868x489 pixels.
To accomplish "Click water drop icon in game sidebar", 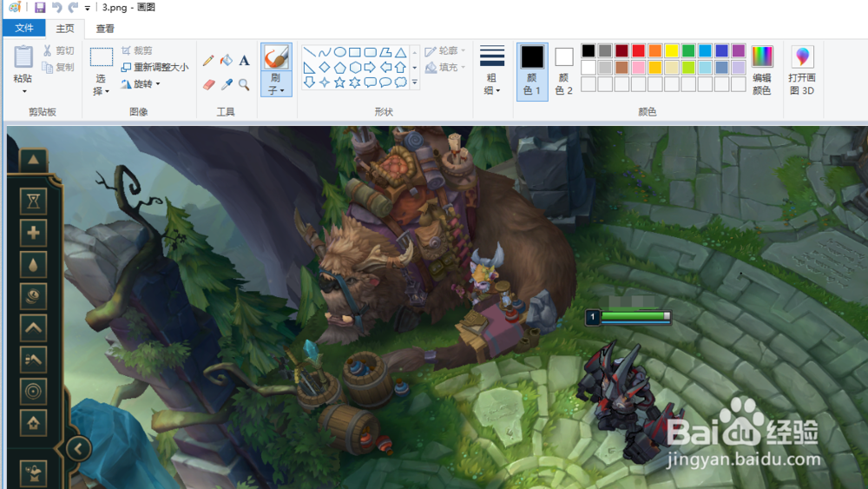I will coord(33,265).
